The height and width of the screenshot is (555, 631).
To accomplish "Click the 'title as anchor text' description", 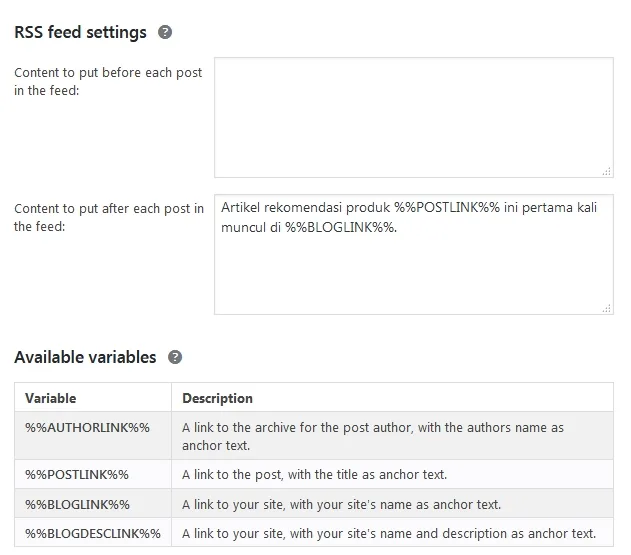I will coord(315,475).
